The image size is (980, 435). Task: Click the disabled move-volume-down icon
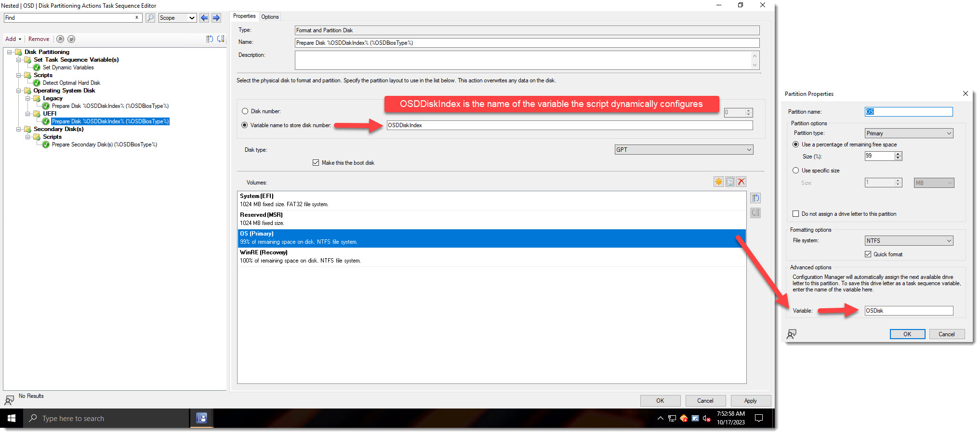coord(755,213)
